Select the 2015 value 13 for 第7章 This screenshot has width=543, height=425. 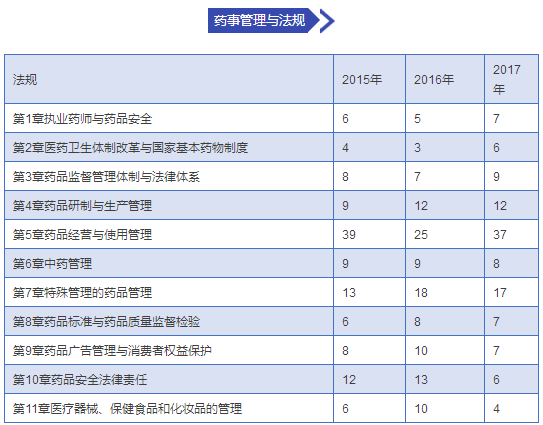(x=349, y=293)
